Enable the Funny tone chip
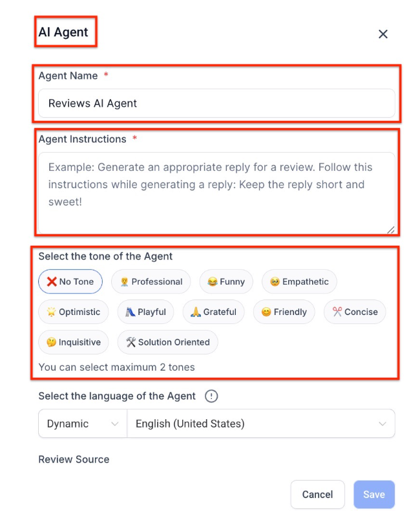 tap(226, 282)
